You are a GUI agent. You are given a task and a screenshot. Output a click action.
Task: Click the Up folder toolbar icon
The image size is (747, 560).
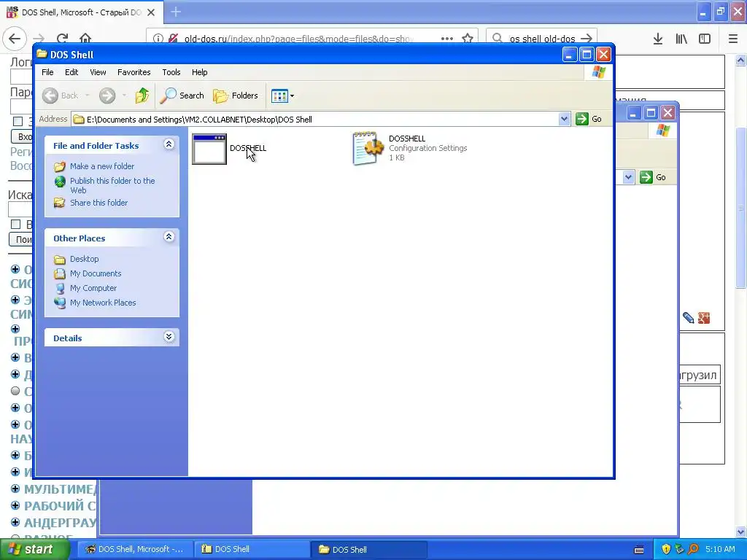pos(142,96)
